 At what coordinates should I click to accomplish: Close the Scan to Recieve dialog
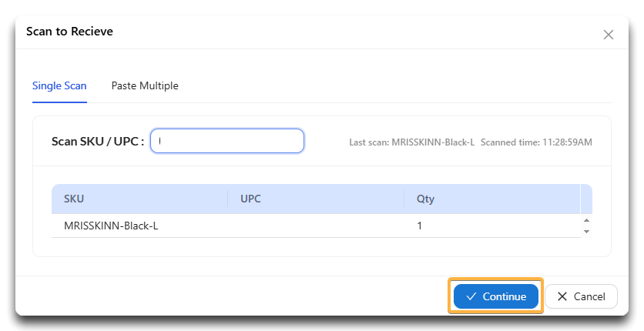point(609,35)
